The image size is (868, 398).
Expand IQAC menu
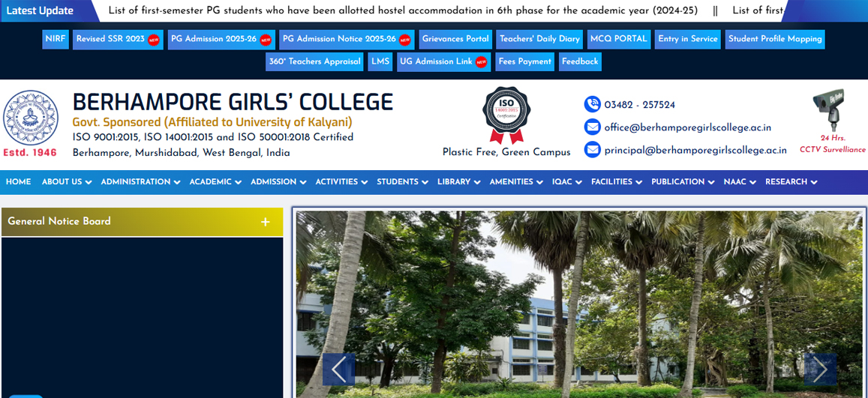pyautogui.click(x=567, y=182)
